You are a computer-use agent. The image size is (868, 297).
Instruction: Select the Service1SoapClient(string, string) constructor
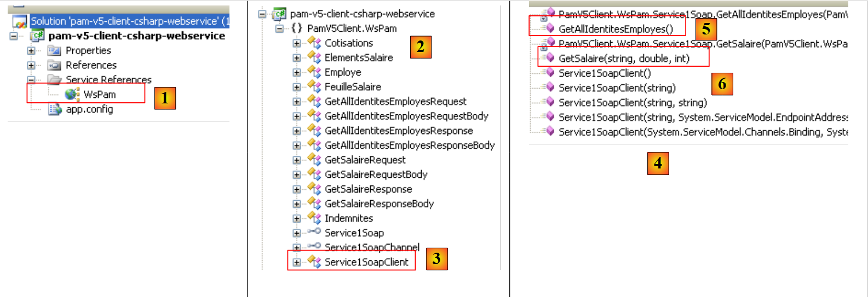pos(633,102)
